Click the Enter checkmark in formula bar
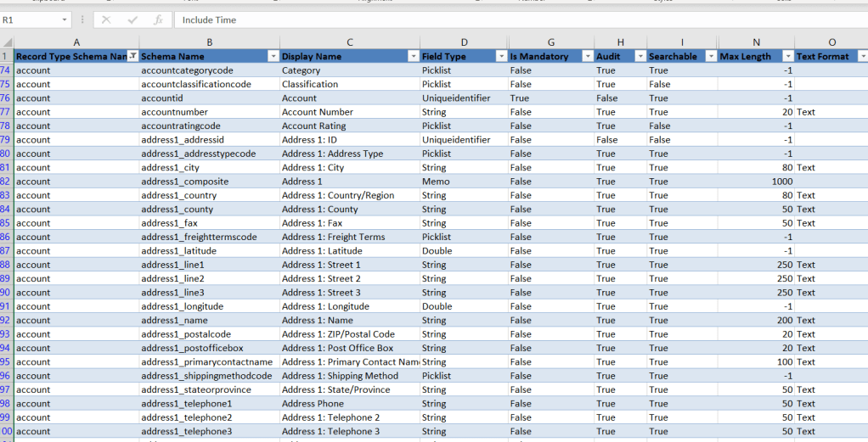Screen dimensions: 868x442 tap(132, 20)
